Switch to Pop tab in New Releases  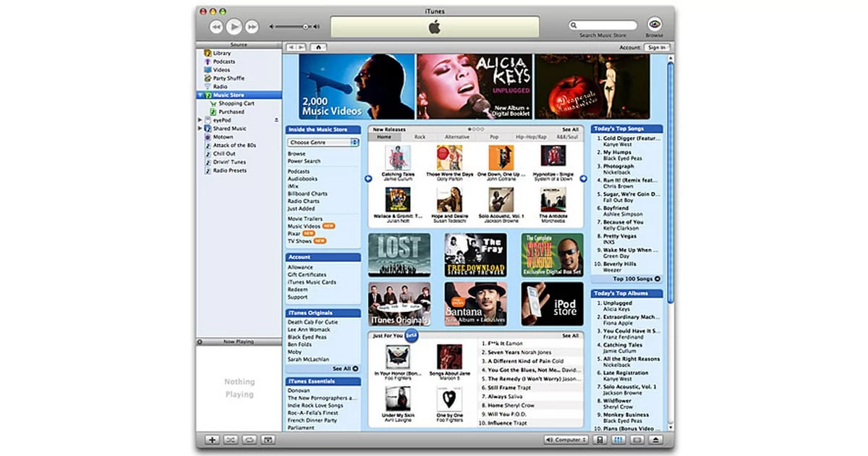[x=494, y=137]
